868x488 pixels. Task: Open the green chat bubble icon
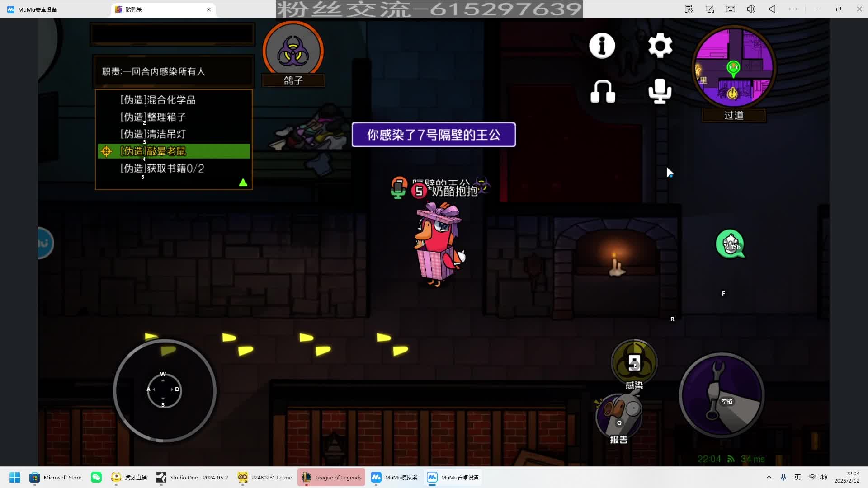tap(730, 244)
